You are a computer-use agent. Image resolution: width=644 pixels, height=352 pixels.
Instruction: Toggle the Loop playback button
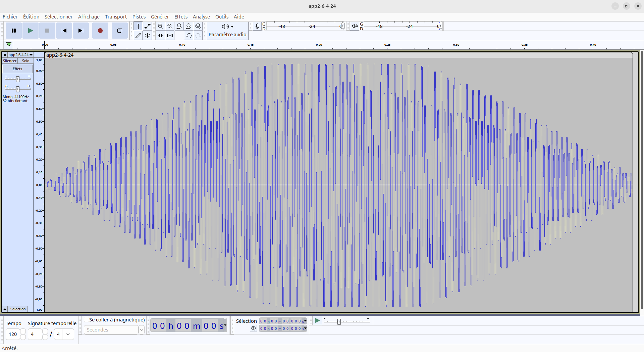pyautogui.click(x=119, y=31)
